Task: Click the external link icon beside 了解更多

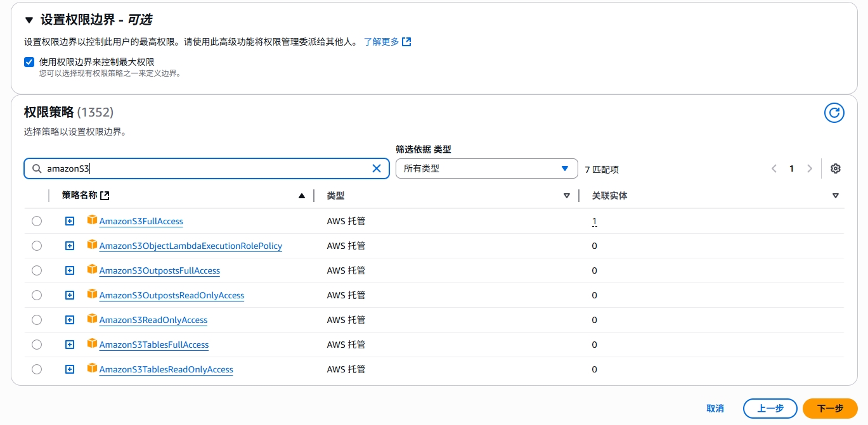Action: coord(407,42)
